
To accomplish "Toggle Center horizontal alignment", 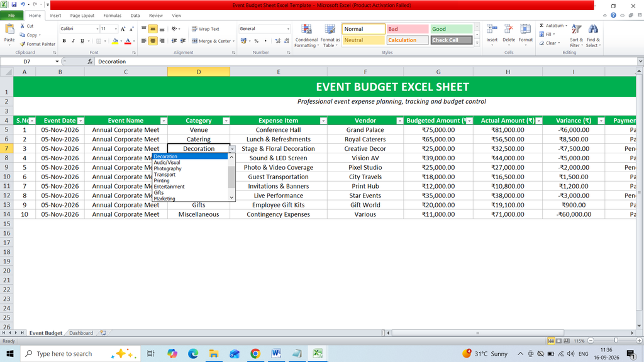I will (x=153, y=41).
